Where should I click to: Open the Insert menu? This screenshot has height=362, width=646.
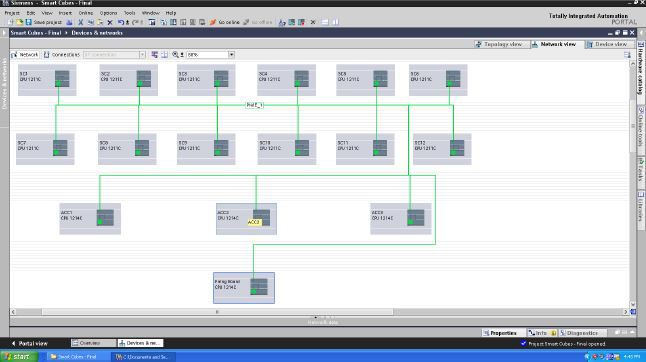(x=65, y=13)
